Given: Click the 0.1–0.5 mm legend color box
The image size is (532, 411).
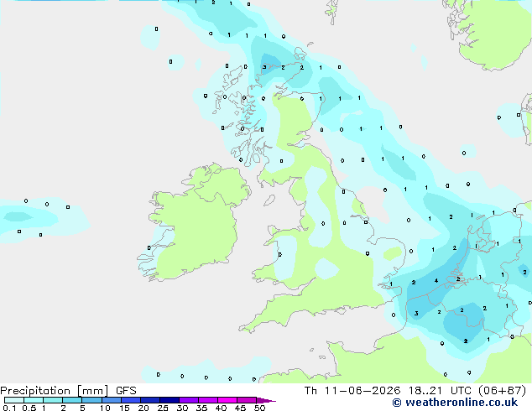Looking at the screenshot, I should tap(14, 400).
